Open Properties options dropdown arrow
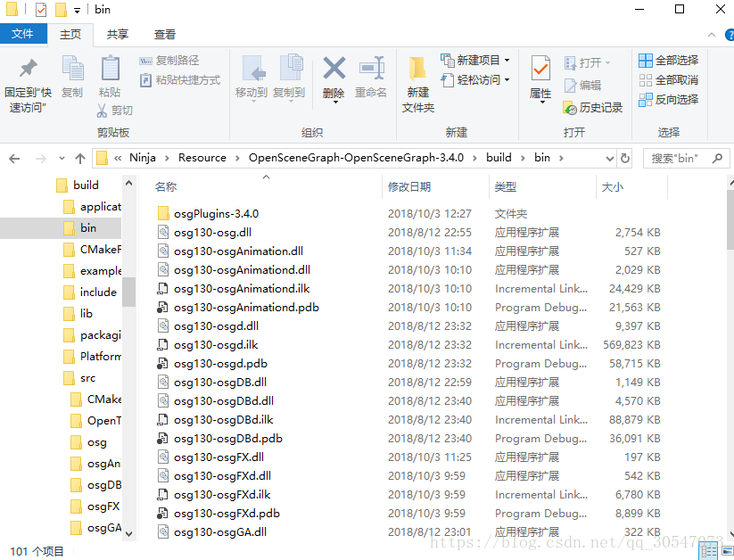Viewport: 734px width, 560px height. (542, 103)
